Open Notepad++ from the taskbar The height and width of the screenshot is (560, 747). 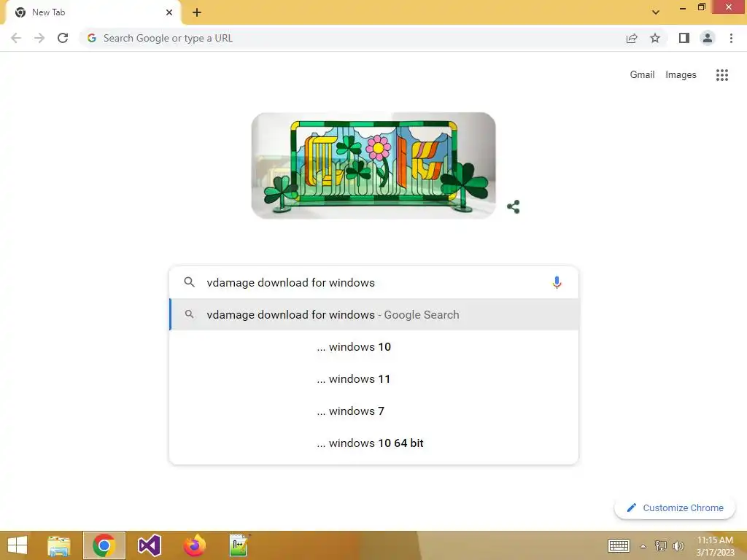[x=239, y=545]
